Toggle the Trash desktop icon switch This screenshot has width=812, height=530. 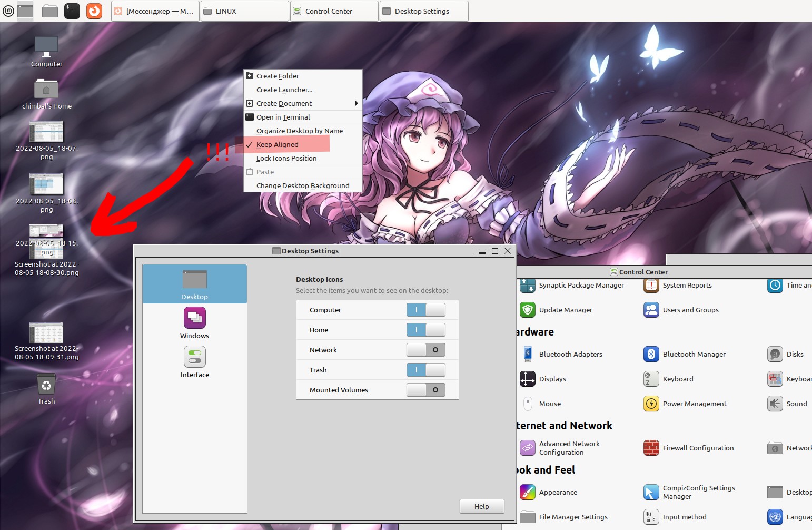click(x=426, y=370)
